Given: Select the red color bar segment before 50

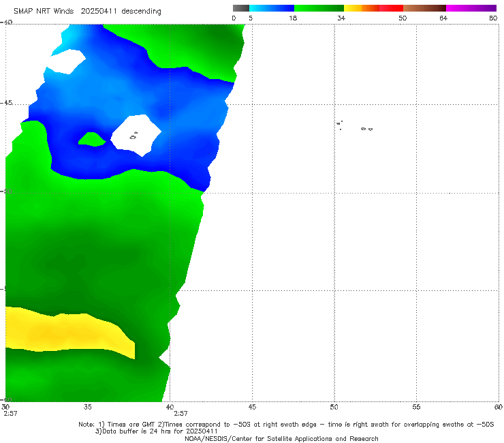Looking at the screenshot, I should 391,8.
